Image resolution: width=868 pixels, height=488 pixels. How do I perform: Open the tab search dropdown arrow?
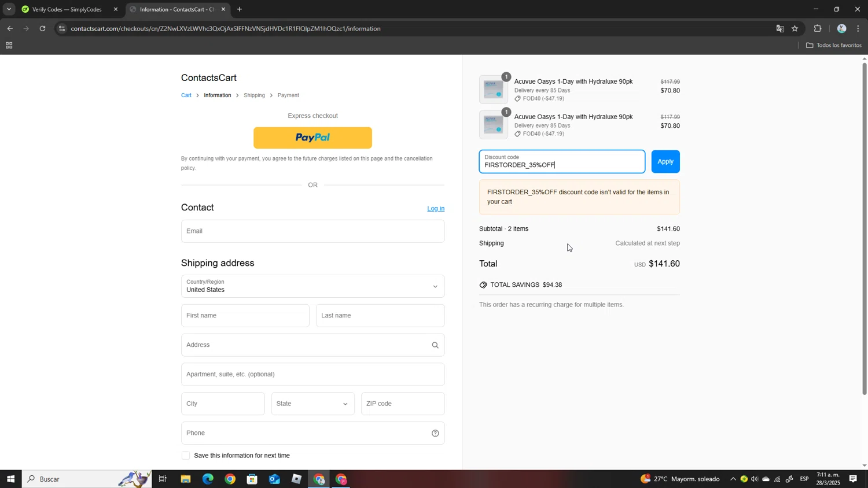[x=9, y=9]
